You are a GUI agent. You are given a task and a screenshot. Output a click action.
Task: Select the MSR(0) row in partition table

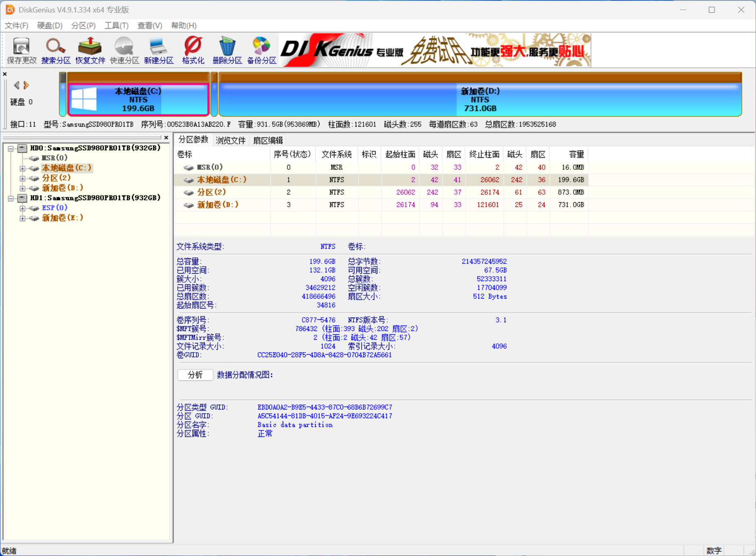pos(381,167)
